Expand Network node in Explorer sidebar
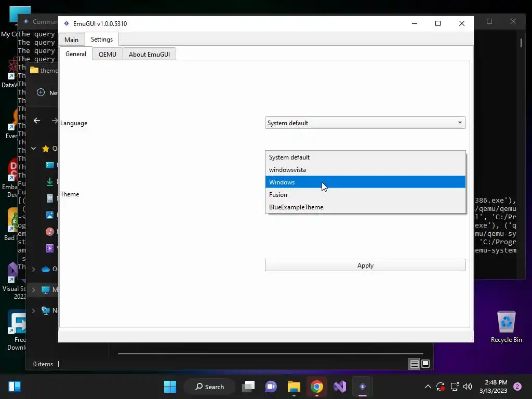 [x=34, y=311]
